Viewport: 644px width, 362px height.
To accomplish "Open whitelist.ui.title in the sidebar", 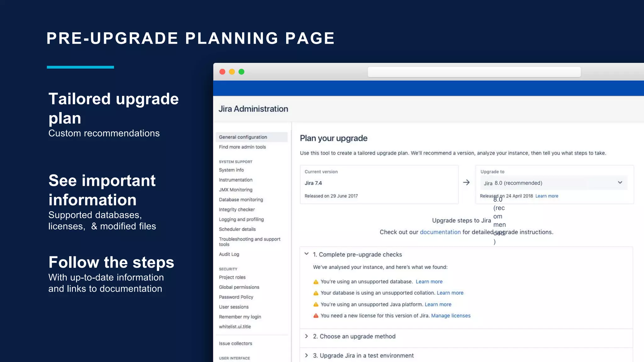I will (x=235, y=327).
